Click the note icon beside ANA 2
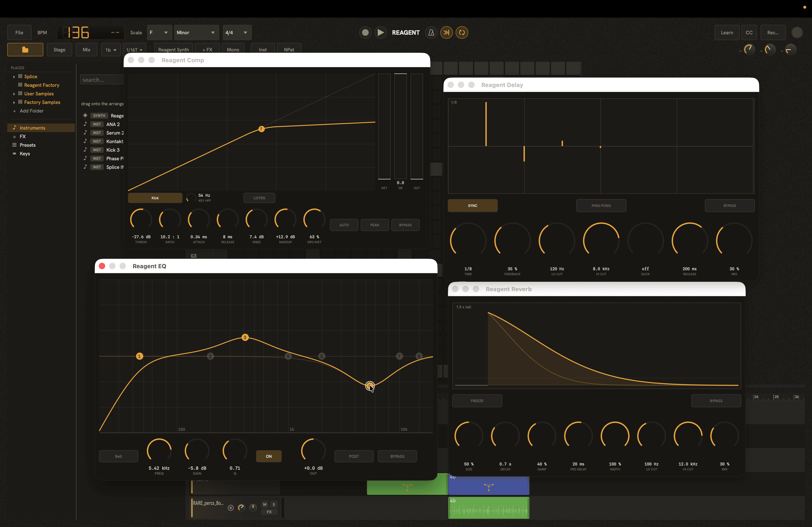The height and width of the screenshot is (527, 812). tap(85, 124)
